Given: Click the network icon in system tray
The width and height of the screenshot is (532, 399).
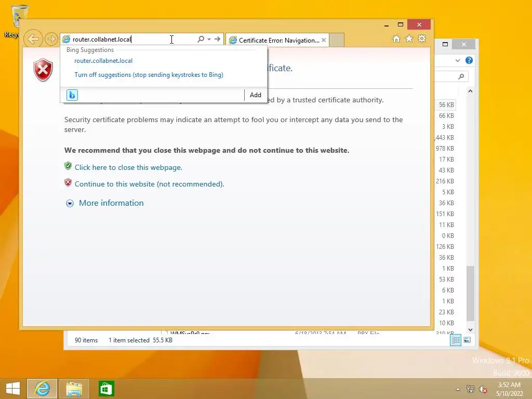Looking at the screenshot, I should click(471, 389).
